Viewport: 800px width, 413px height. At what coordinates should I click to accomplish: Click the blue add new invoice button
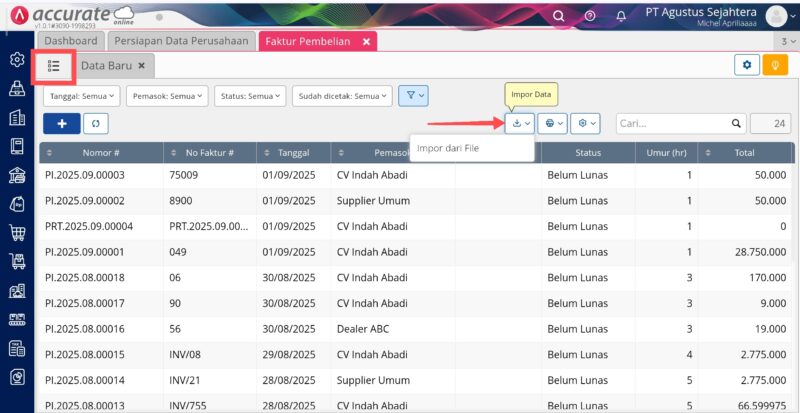pyautogui.click(x=62, y=123)
